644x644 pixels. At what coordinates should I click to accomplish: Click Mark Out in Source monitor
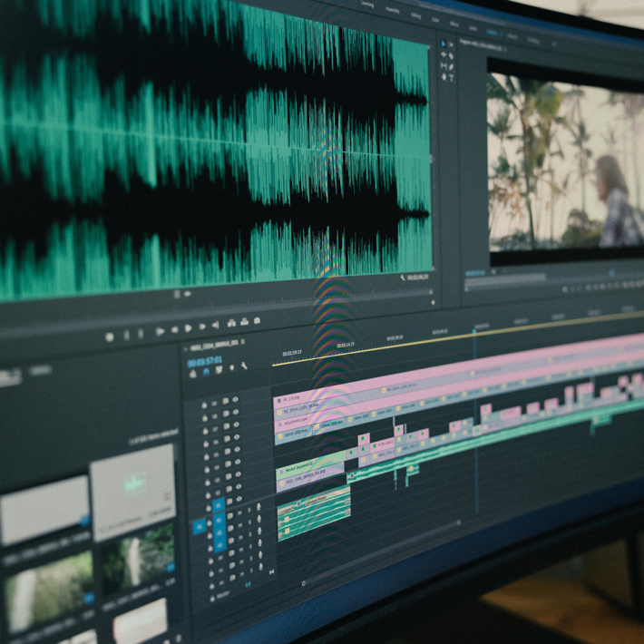click(141, 334)
